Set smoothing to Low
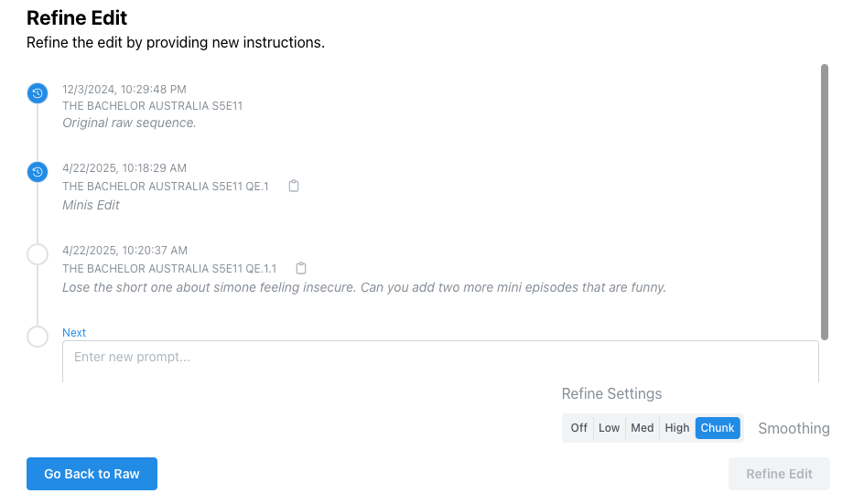Viewport: 864px width, 504px height. (609, 428)
